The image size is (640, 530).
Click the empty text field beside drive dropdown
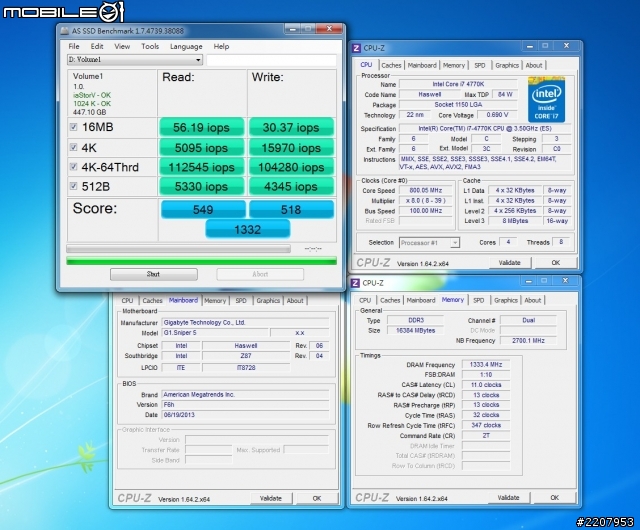point(271,60)
